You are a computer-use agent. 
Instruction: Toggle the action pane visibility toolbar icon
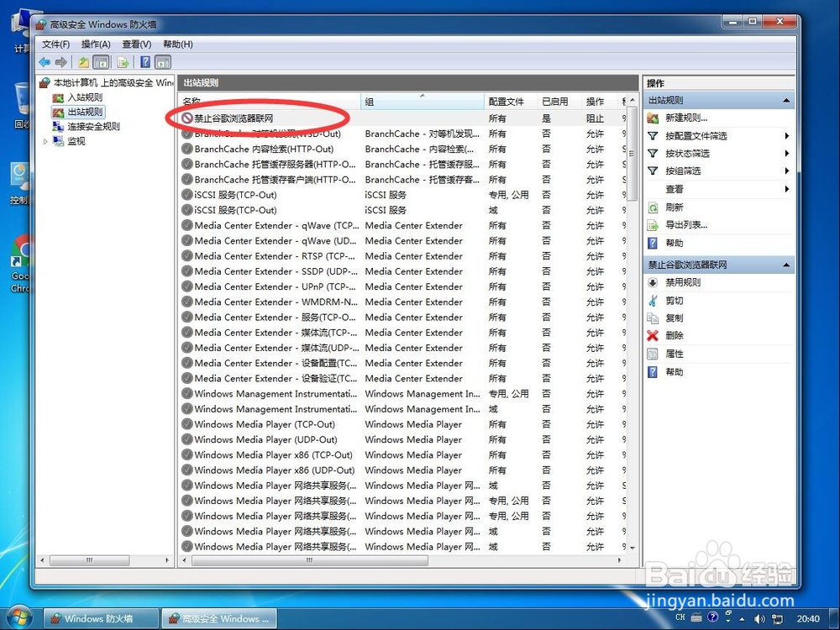click(x=162, y=62)
